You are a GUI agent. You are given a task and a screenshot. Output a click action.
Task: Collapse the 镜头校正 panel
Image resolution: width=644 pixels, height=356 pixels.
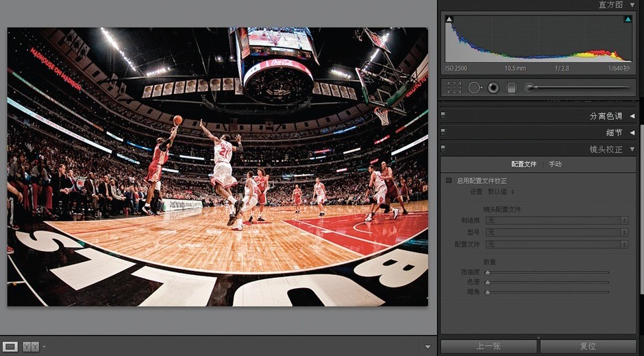(x=632, y=150)
